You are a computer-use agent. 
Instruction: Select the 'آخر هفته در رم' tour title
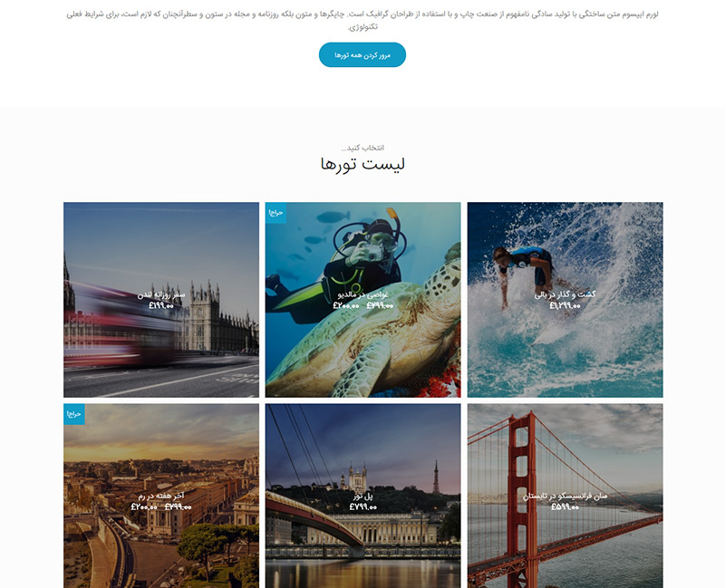161,496
